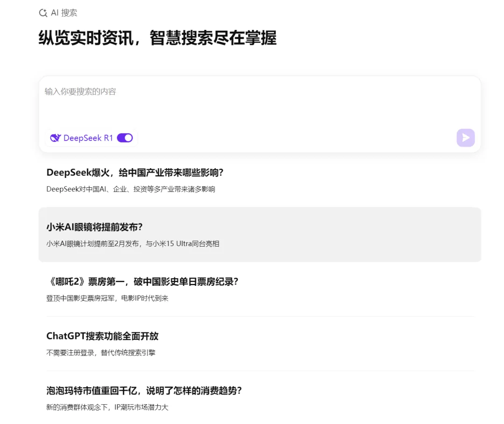Click subtitle 登顶中国影史票房冠军，电影IP时代到来
This screenshot has width=504, height=424.
[107, 298]
